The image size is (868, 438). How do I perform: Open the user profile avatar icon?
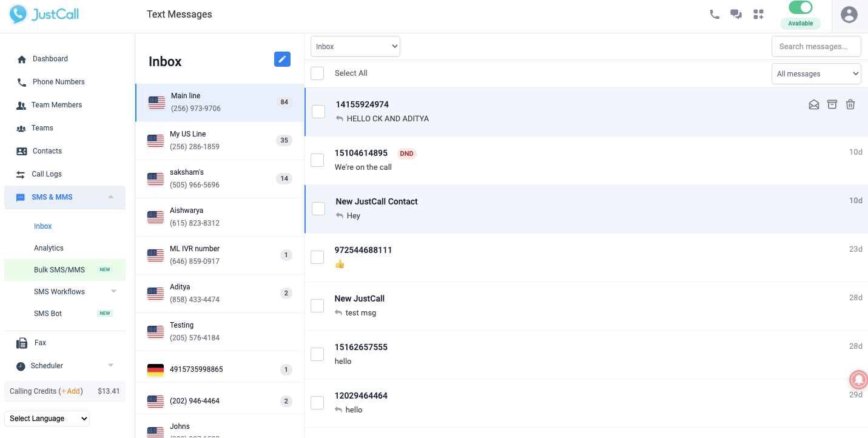(849, 15)
